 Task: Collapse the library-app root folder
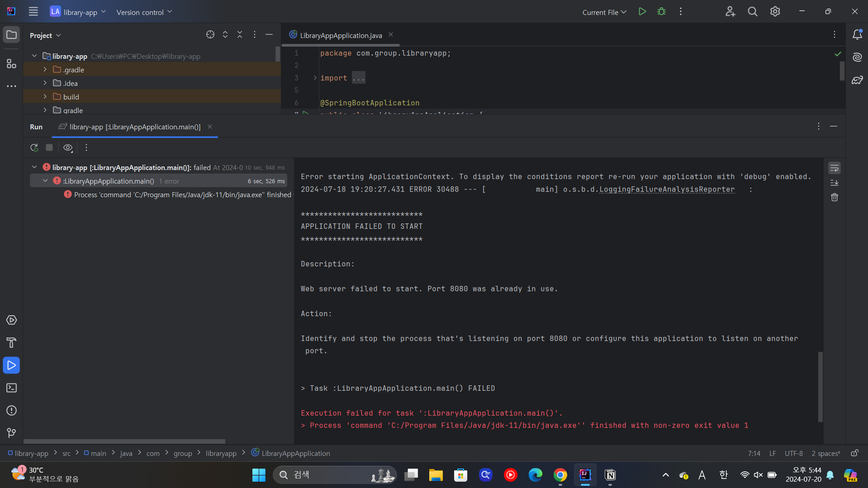pos(34,56)
